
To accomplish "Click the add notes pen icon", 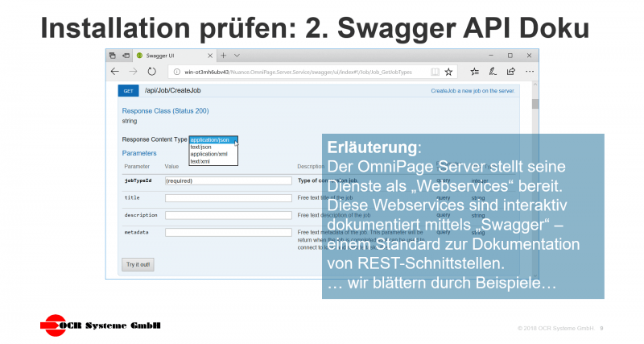I will click(x=493, y=72).
